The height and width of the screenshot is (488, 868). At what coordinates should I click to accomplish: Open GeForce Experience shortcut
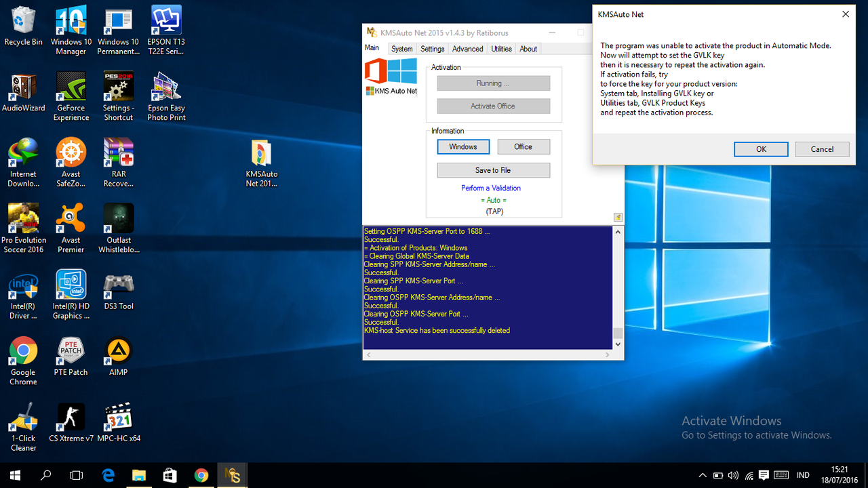[71, 96]
